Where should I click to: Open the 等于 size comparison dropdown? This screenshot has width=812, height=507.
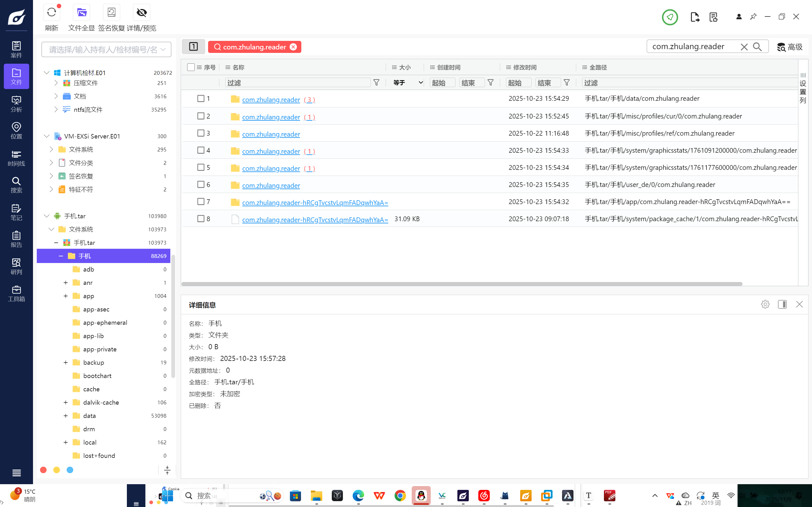(408, 82)
